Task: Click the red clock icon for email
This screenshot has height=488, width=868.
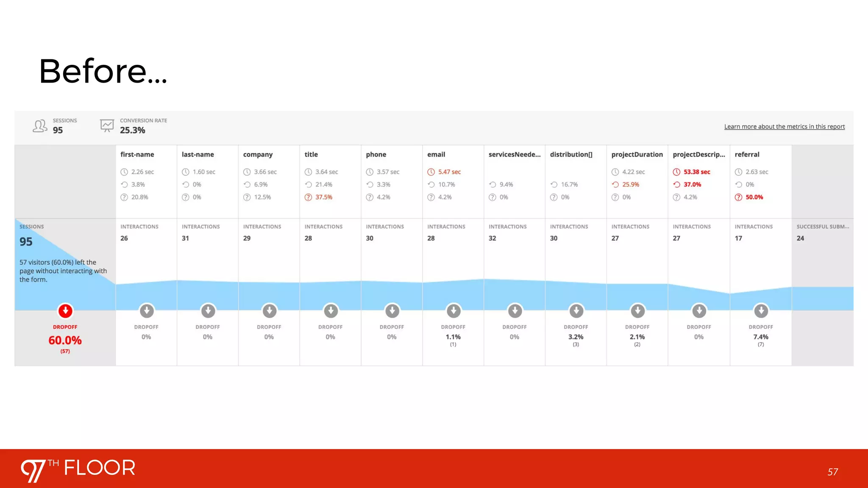Action: coord(431,172)
